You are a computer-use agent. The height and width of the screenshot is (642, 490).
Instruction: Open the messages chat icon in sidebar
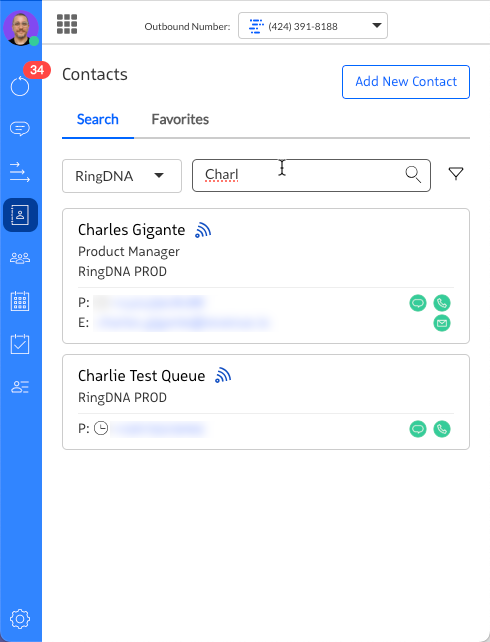click(20, 129)
